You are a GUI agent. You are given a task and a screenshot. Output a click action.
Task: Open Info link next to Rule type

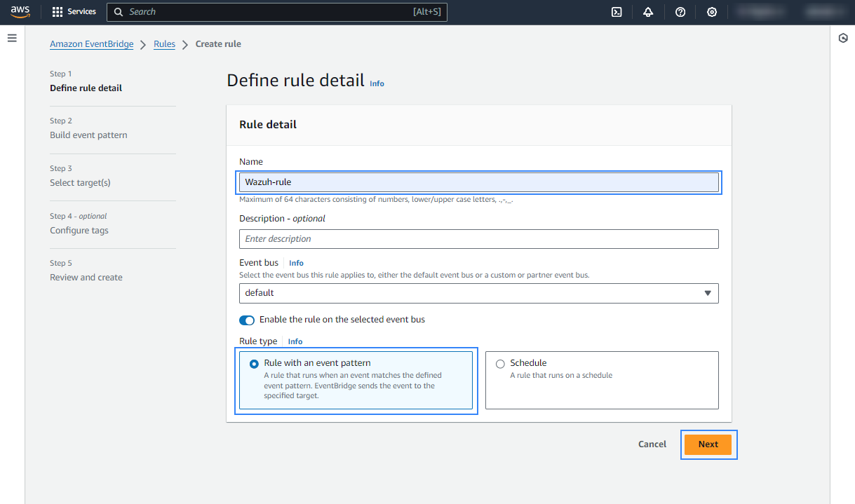(295, 341)
